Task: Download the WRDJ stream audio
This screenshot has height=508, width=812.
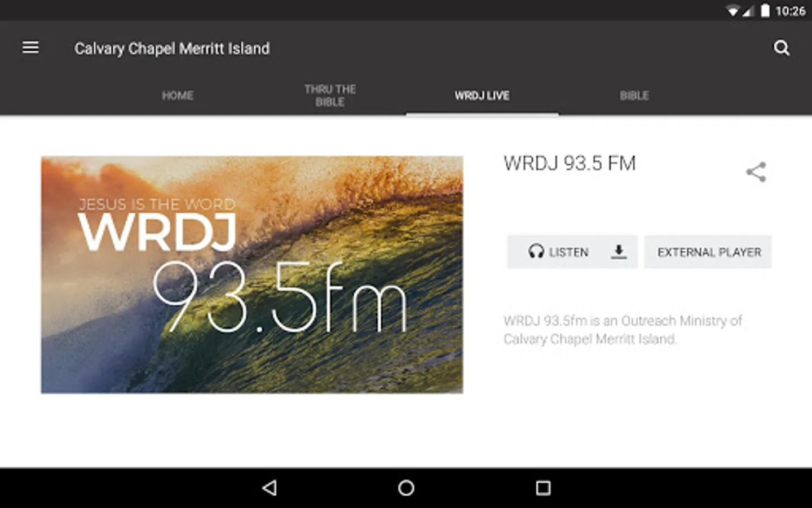Action: click(619, 252)
